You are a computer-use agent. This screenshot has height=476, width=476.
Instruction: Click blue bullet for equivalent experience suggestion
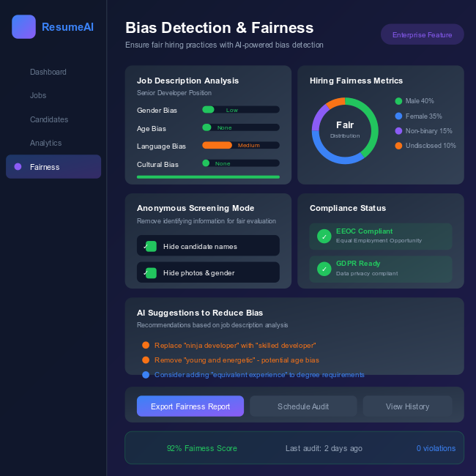click(x=146, y=374)
